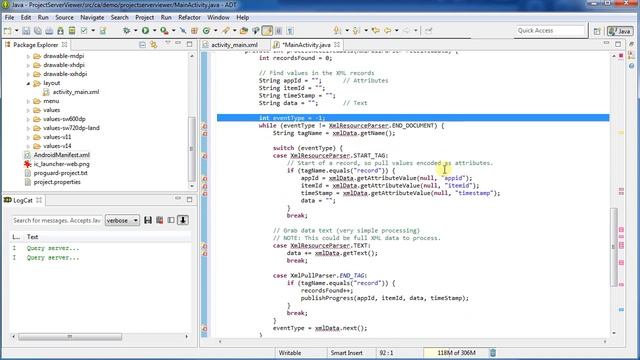Select project.properties file
This screenshot has width=640, height=360.
(57, 182)
